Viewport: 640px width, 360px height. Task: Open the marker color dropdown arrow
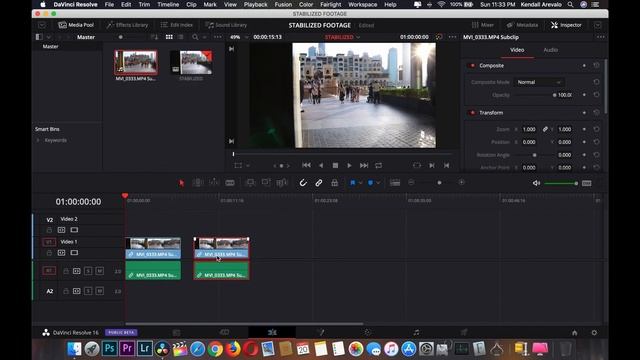click(378, 183)
